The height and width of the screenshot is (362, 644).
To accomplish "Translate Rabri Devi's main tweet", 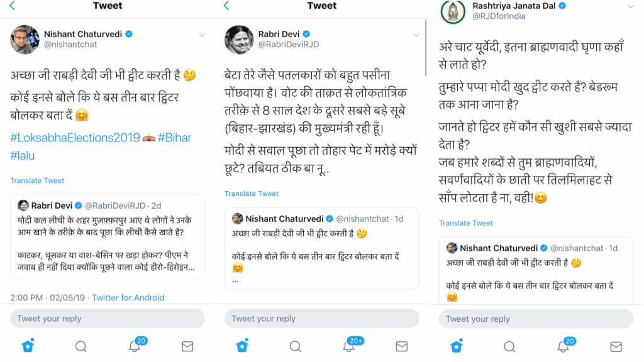I will click(252, 194).
